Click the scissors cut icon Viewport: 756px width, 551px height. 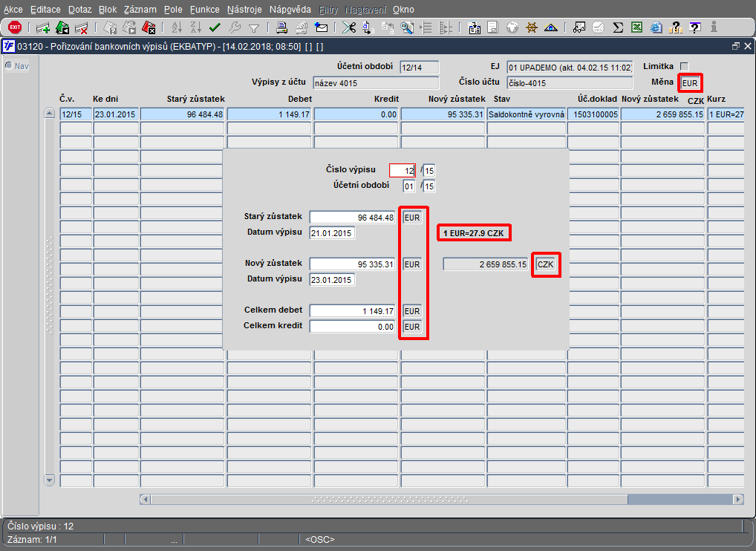point(348,28)
